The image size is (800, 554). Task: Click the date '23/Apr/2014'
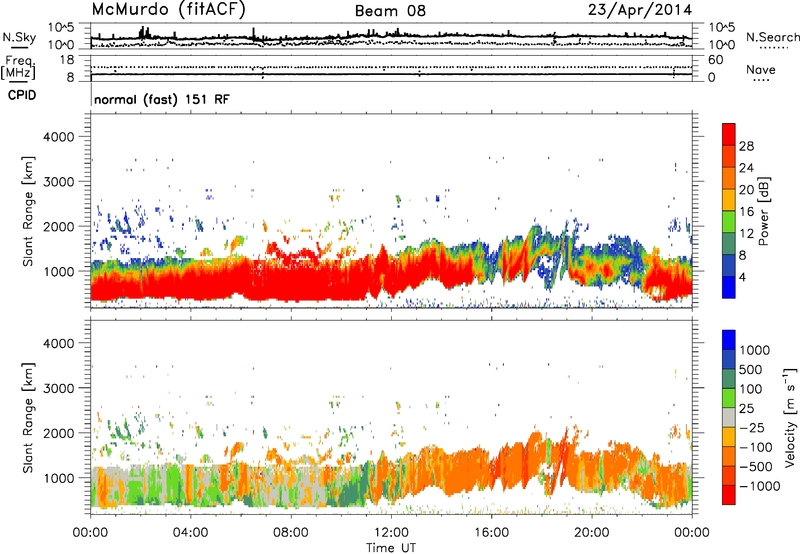click(x=640, y=10)
